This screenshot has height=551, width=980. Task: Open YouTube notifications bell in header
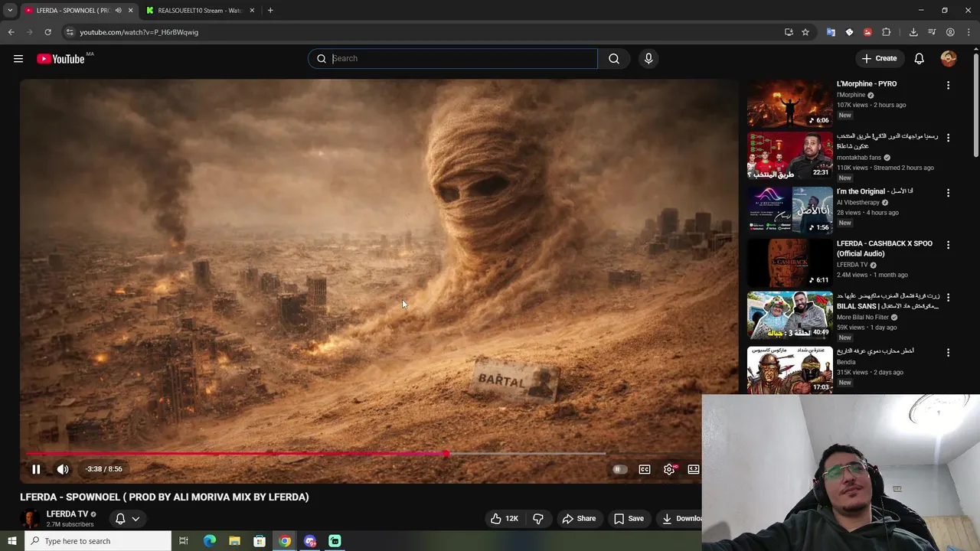click(x=920, y=59)
